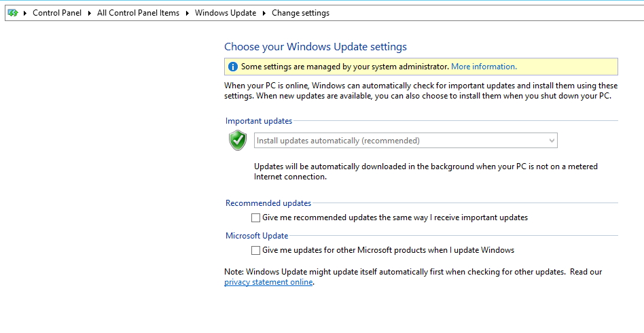Open All Control Panel Items breadcrumb
Screen dimensions: 644x333
pyautogui.click(x=138, y=13)
